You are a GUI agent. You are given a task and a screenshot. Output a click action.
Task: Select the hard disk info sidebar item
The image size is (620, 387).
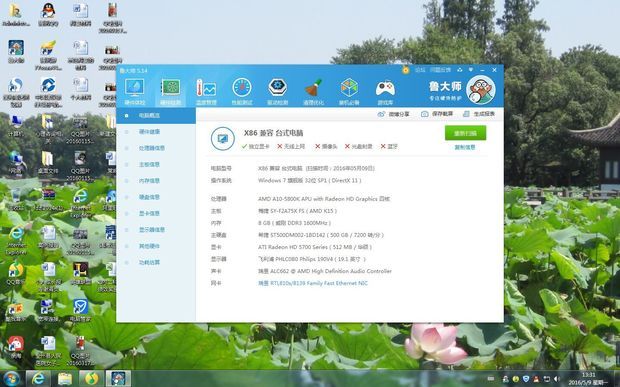point(156,197)
